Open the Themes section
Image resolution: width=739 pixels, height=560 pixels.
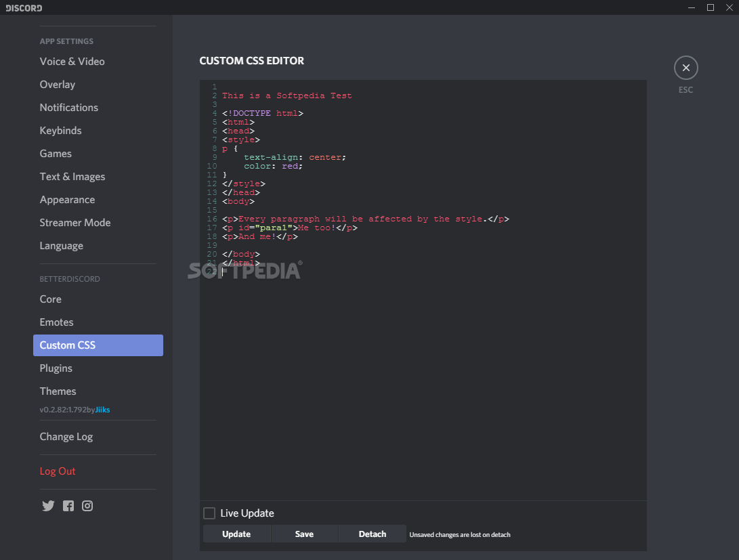pos(58,391)
